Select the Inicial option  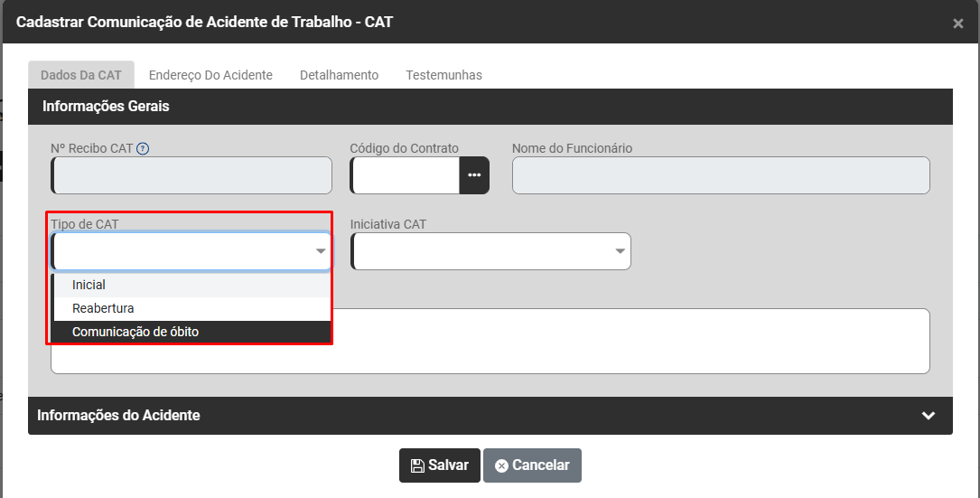pos(89,285)
